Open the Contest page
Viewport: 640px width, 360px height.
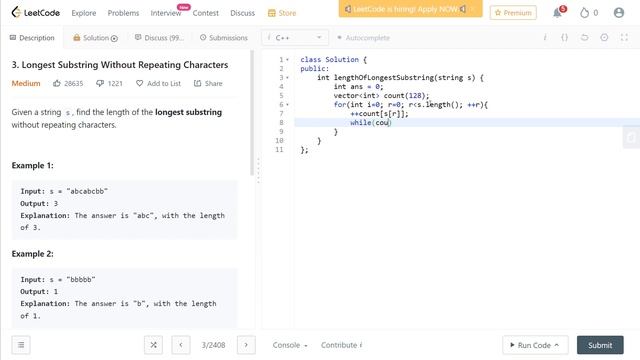click(x=205, y=13)
